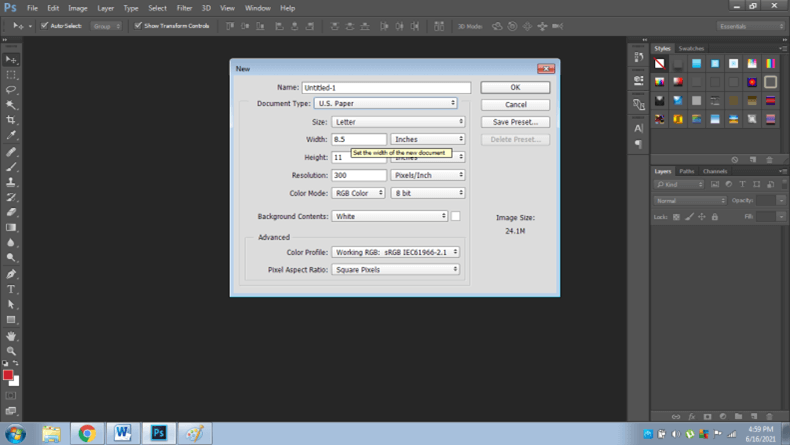The width and height of the screenshot is (790, 445).
Task: Select the Crop tool
Action: (x=12, y=120)
